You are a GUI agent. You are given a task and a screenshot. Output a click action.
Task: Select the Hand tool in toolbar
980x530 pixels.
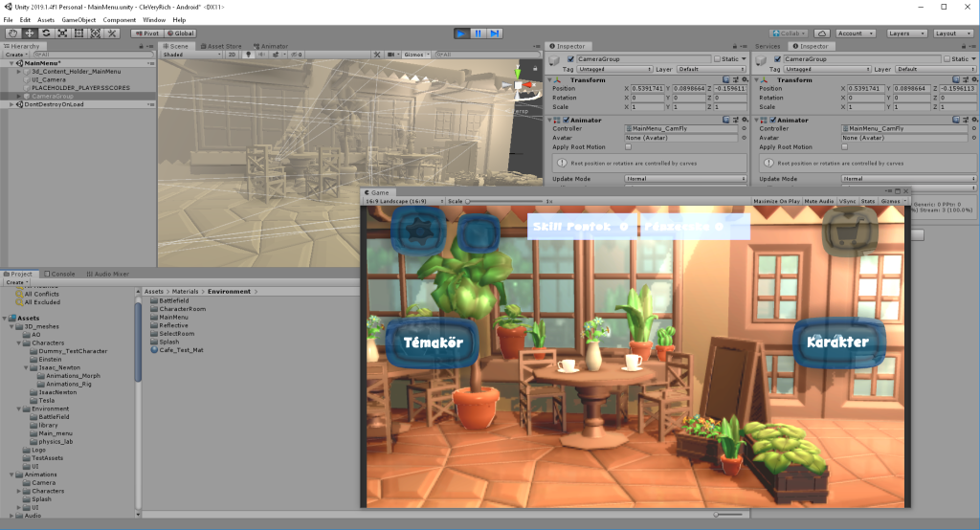click(x=13, y=33)
